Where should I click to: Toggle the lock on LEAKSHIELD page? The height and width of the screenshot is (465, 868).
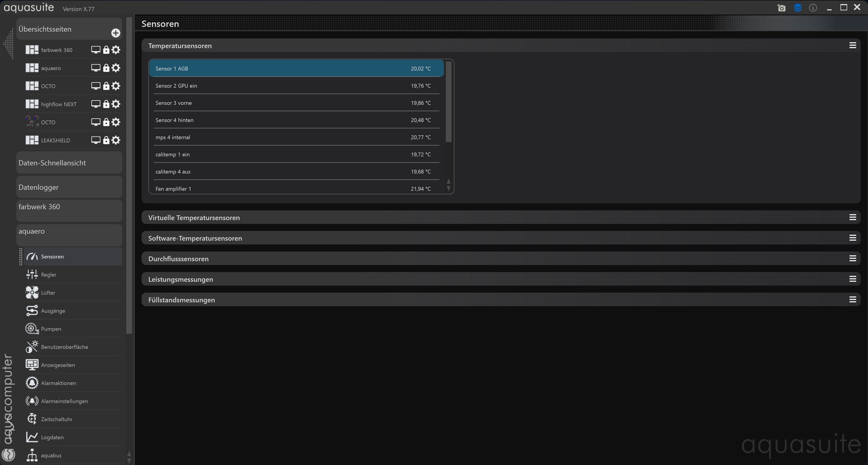pyautogui.click(x=106, y=140)
